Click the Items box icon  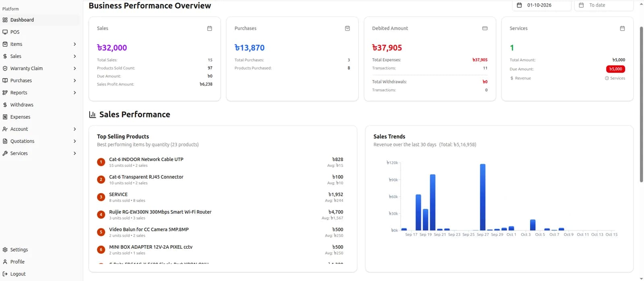click(x=5, y=44)
